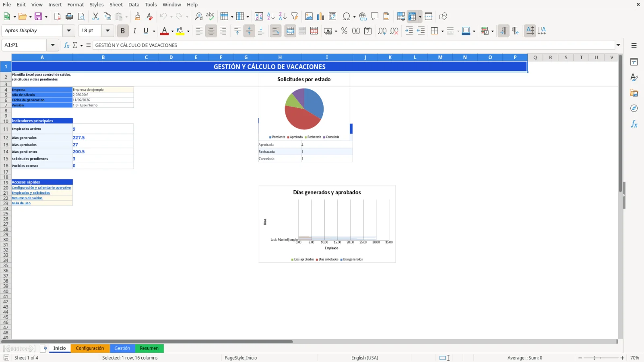Toggle Center Horizontally alignment
This screenshot has height=362, width=644.
[x=211, y=31]
